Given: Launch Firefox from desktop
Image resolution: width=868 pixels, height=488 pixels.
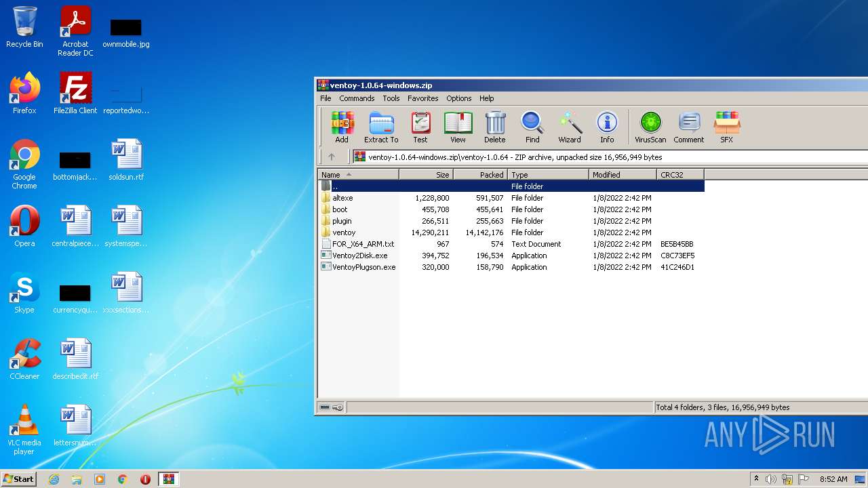Looking at the screenshot, I should pyautogui.click(x=24, y=93).
